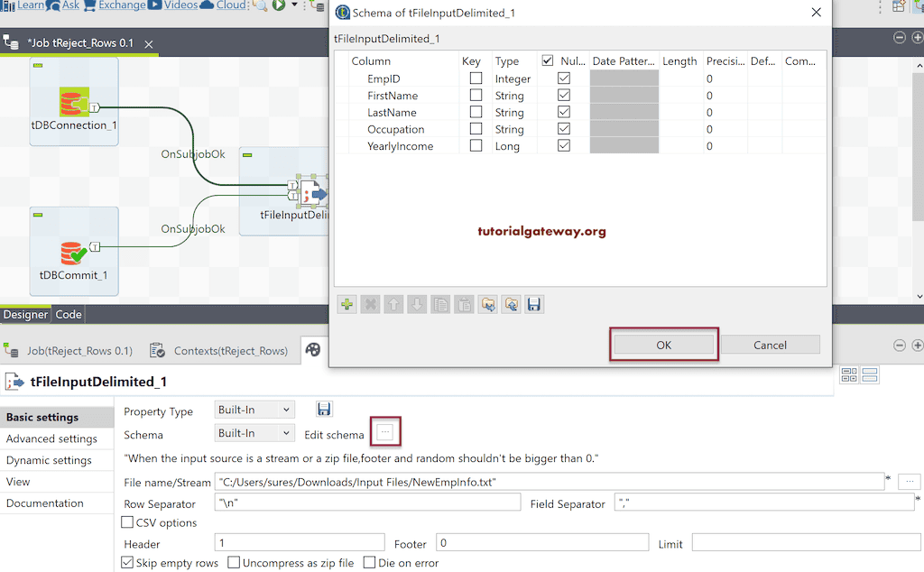Click inside the Header input field
Image resolution: width=924 pixels, height=572 pixels.
(298, 543)
